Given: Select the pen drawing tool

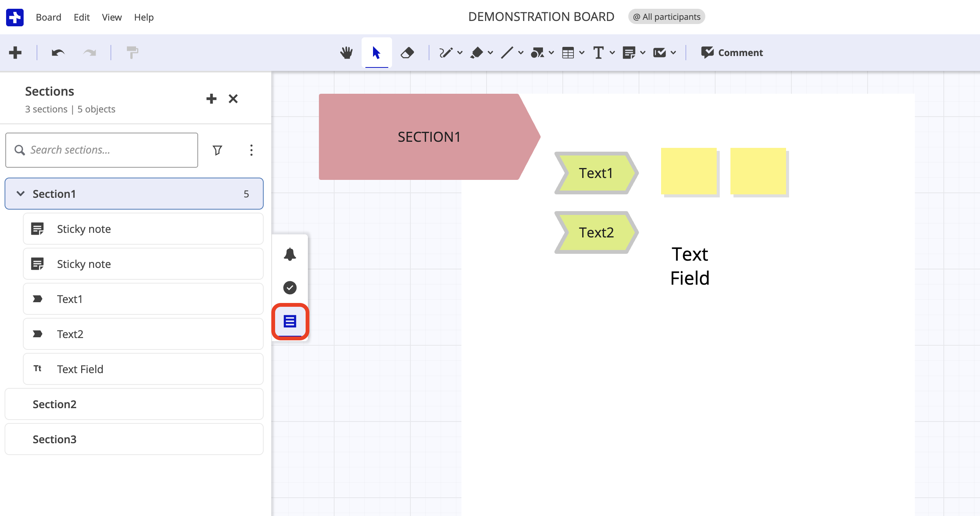Looking at the screenshot, I should click(445, 53).
